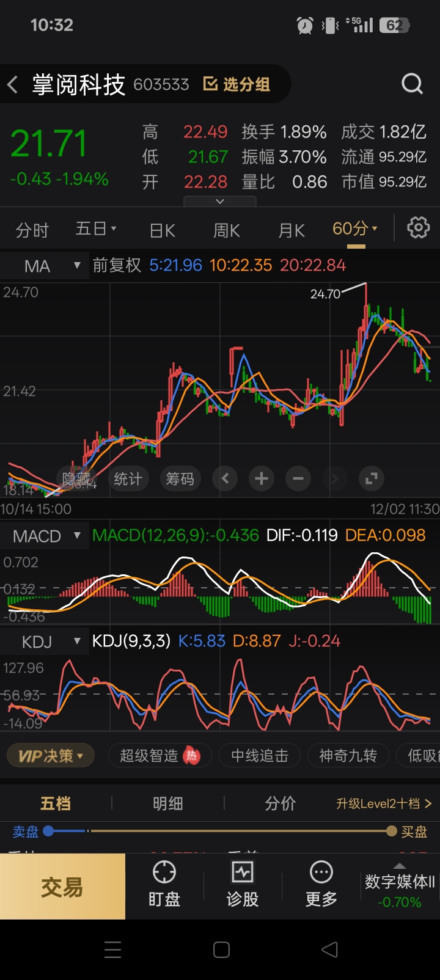This screenshot has width=440, height=980.
Task: Click 振幅 3.70% amplitude value
Action: [284, 157]
